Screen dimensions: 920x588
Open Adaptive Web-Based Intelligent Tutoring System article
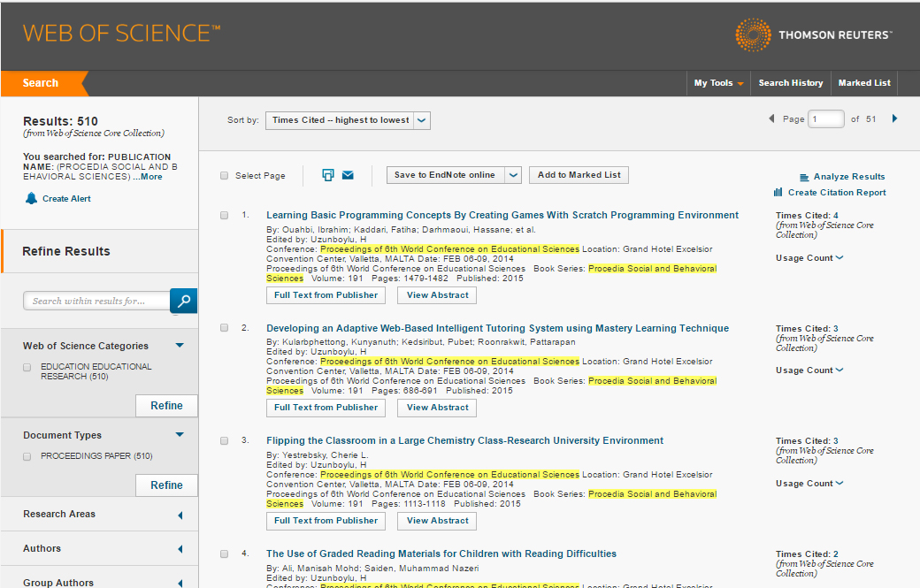pyautogui.click(x=497, y=328)
